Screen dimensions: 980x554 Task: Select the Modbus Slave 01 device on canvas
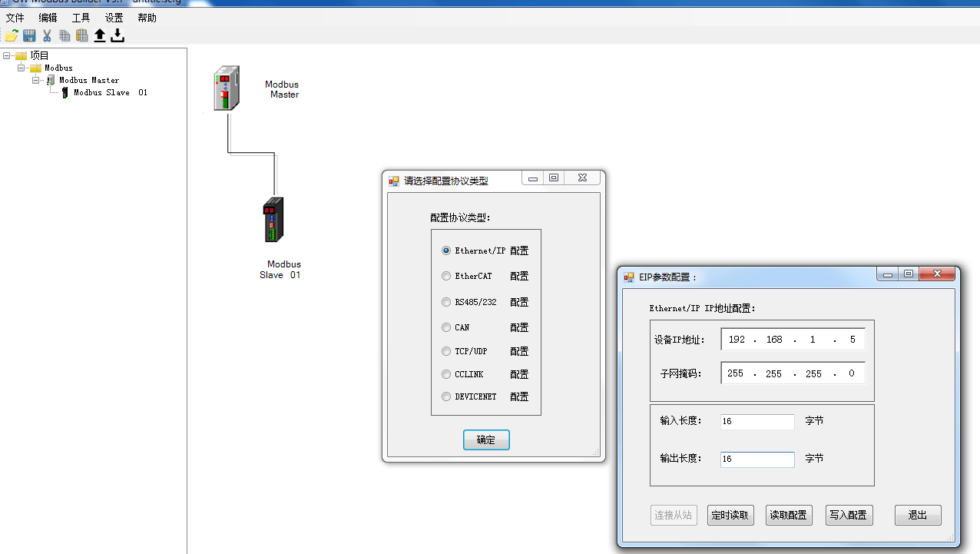[273, 220]
